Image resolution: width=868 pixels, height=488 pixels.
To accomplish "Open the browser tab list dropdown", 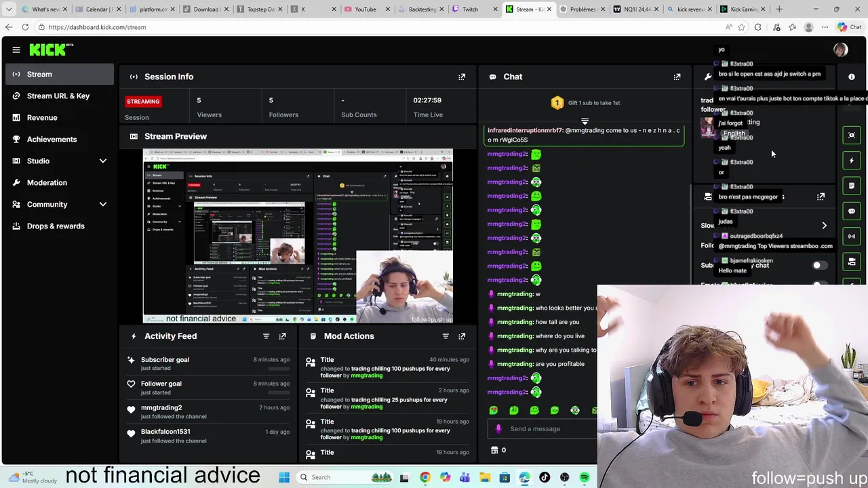I will 9,9.
